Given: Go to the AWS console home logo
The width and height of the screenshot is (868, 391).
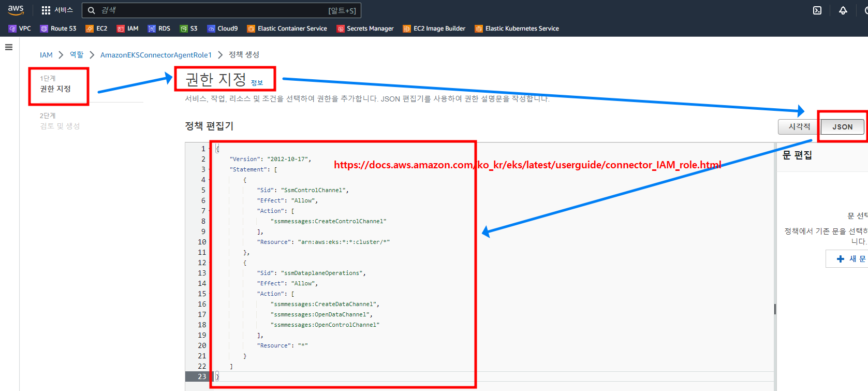Looking at the screenshot, I should click(x=16, y=10).
